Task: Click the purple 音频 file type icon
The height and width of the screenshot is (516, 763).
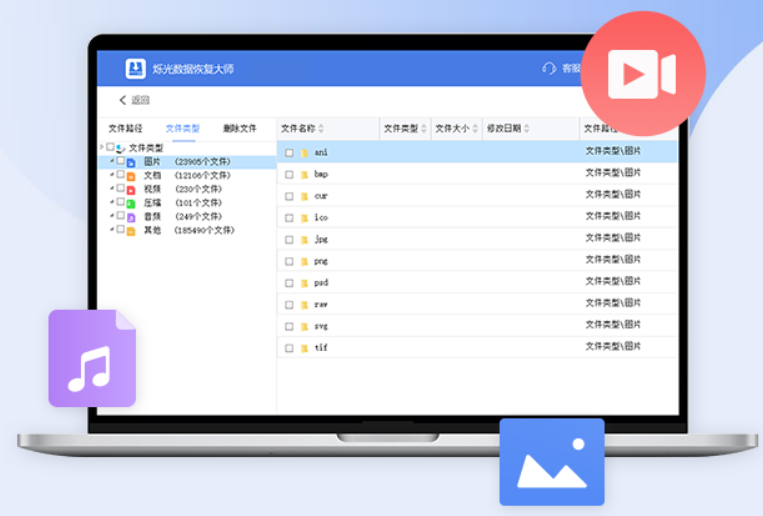Action: tap(131, 217)
